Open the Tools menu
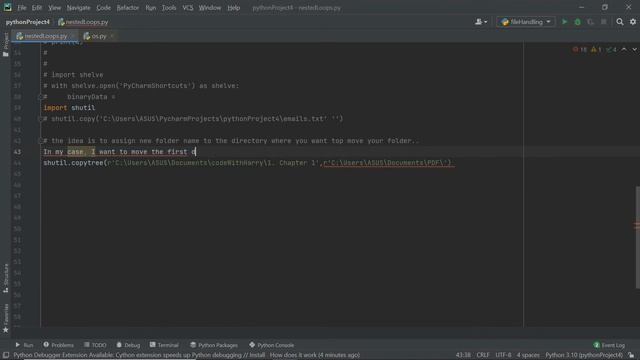The image size is (640, 360). 169,8
